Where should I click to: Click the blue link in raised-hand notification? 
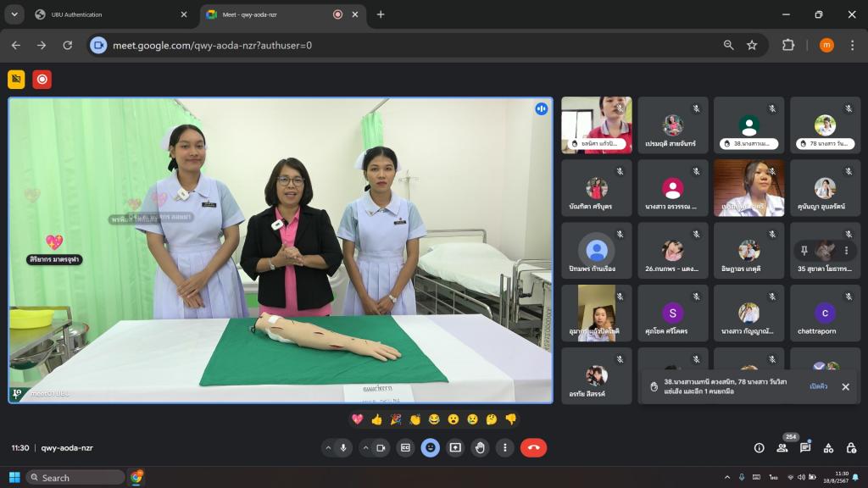click(818, 386)
